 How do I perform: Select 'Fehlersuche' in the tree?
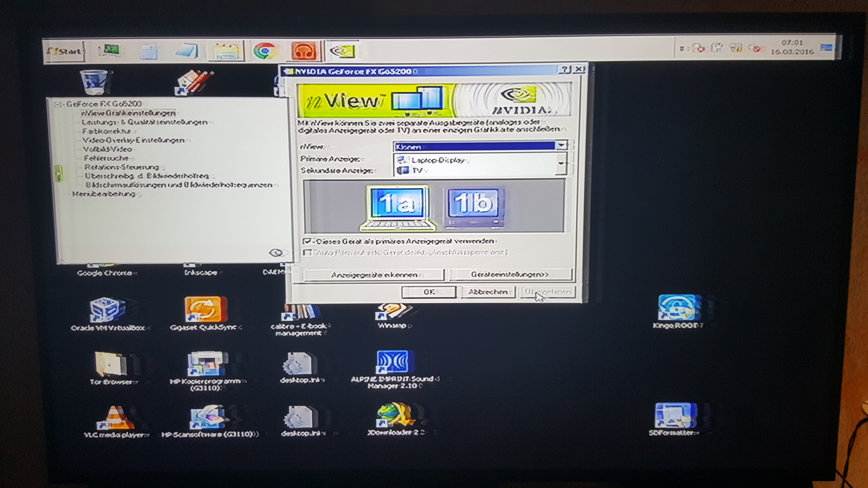point(107,158)
